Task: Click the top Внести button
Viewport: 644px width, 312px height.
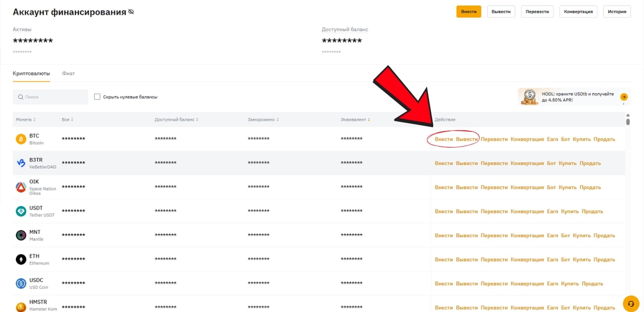Action: (469, 11)
